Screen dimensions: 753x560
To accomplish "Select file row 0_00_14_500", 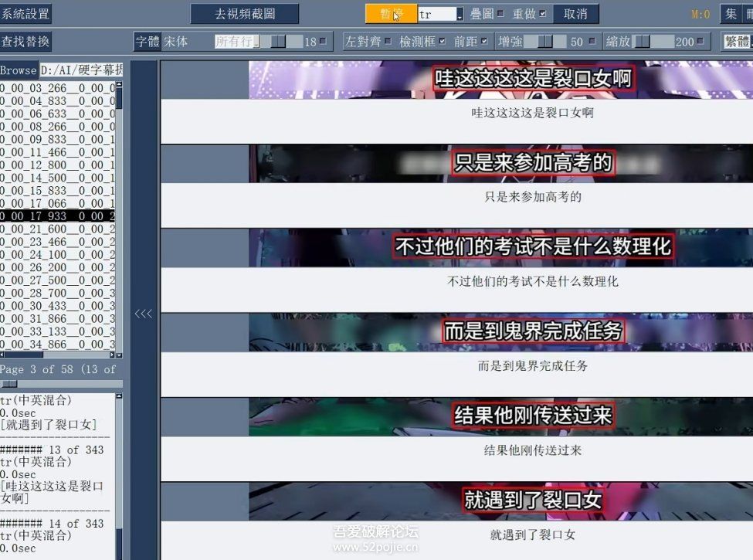I will coord(58,178).
